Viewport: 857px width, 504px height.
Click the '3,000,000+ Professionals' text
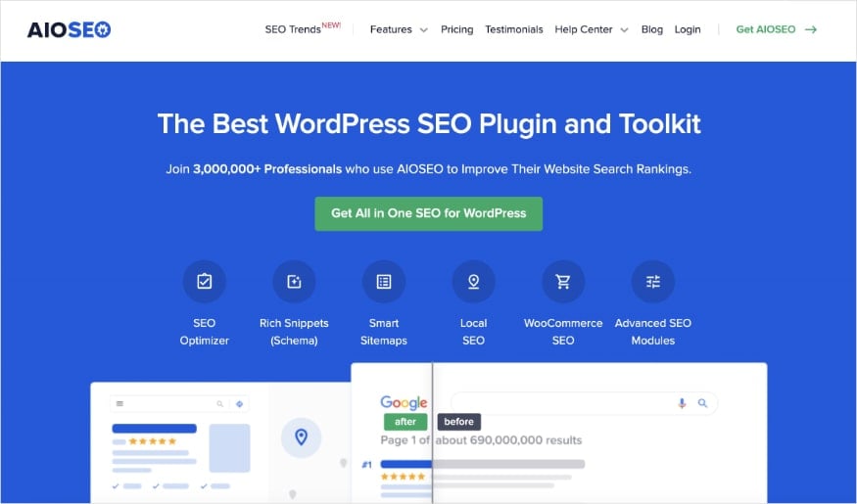tap(267, 169)
